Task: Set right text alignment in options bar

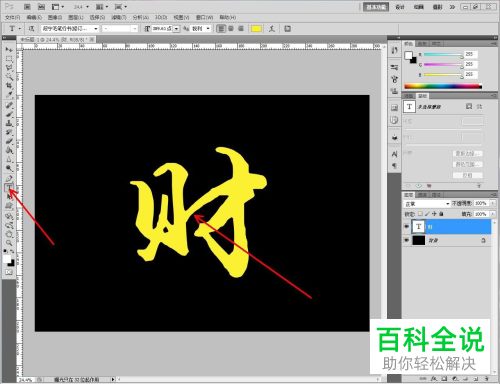Action: (241, 29)
